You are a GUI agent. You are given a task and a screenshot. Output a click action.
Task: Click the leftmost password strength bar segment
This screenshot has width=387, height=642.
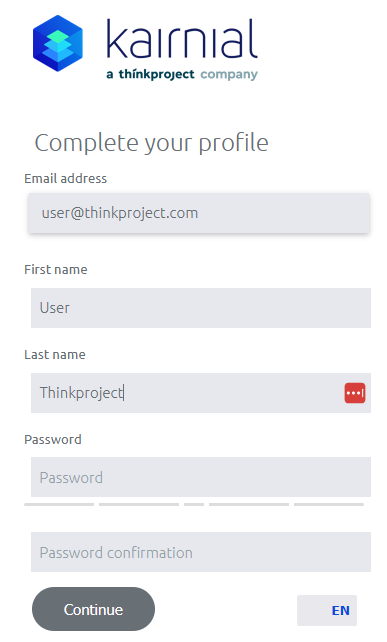(x=59, y=504)
